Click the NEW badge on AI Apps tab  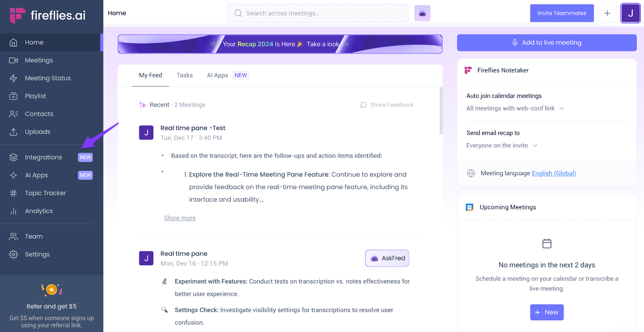pos(241,75)
